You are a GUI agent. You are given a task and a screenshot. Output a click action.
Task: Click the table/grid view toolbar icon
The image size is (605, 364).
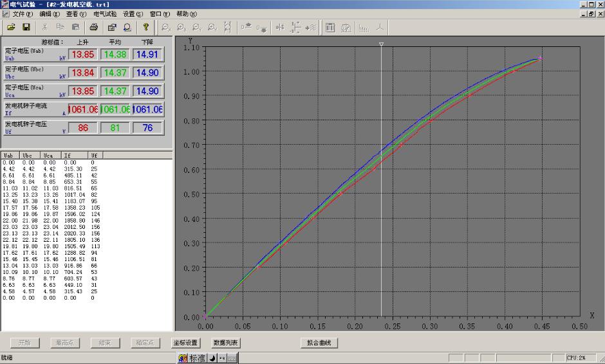pos(330,28)
